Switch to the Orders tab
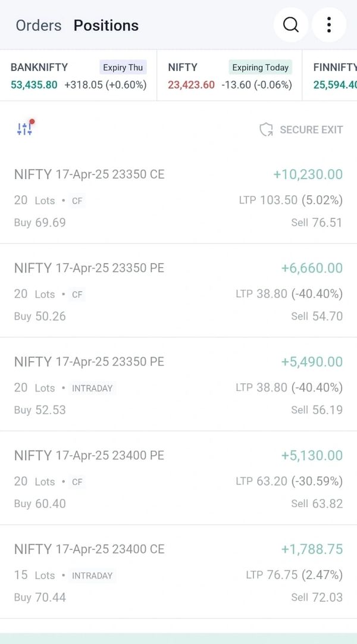This screenshot has width=357, height=644. (39, 26)
